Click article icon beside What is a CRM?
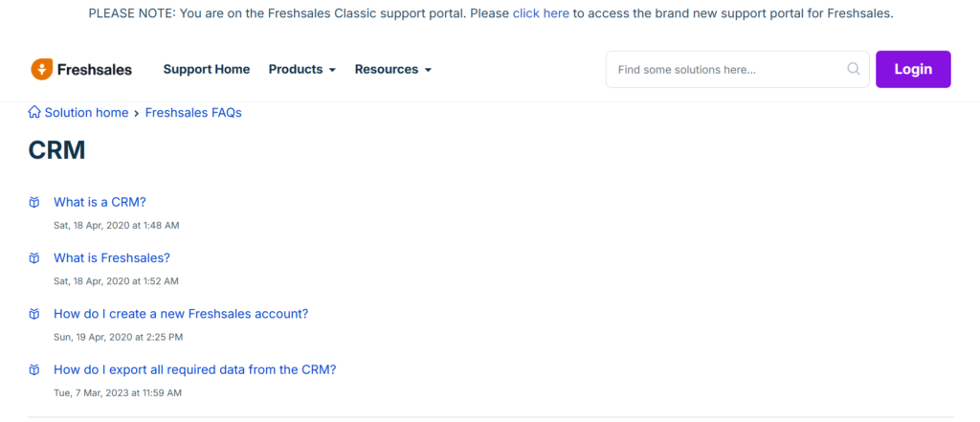Image resolution: width=980 pixels, height=422 pixels. pos(34,203)
